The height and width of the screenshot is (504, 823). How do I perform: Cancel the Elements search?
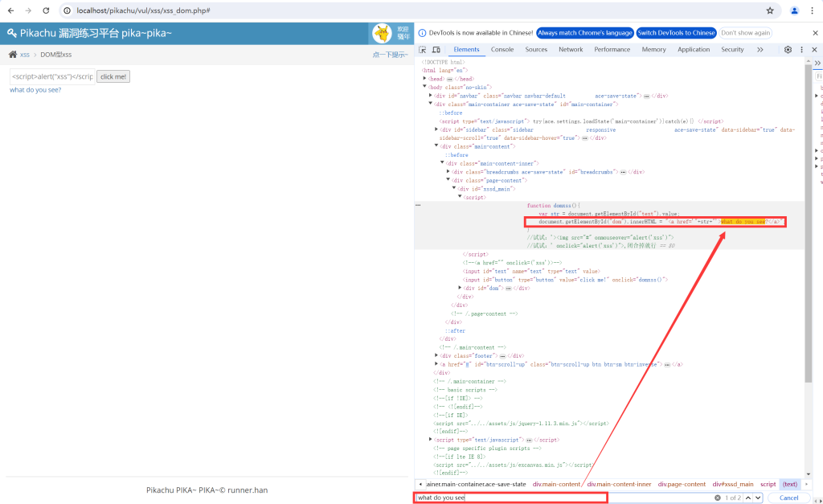[788, 498]
